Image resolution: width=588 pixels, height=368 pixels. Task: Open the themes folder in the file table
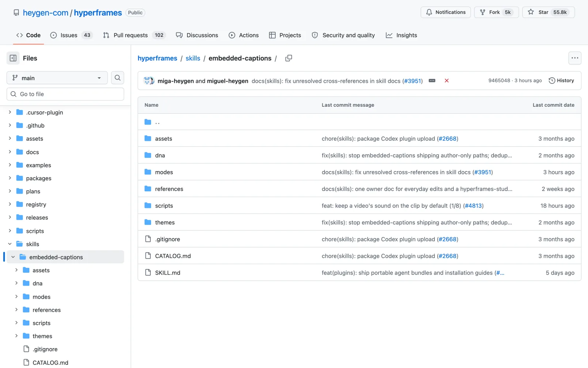[165, 222]
